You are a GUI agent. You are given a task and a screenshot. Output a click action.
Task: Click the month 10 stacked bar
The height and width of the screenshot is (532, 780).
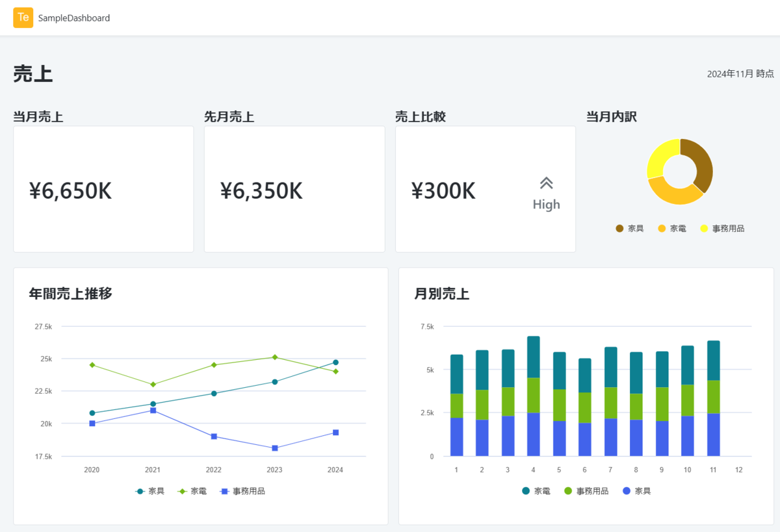pos(688,401)
